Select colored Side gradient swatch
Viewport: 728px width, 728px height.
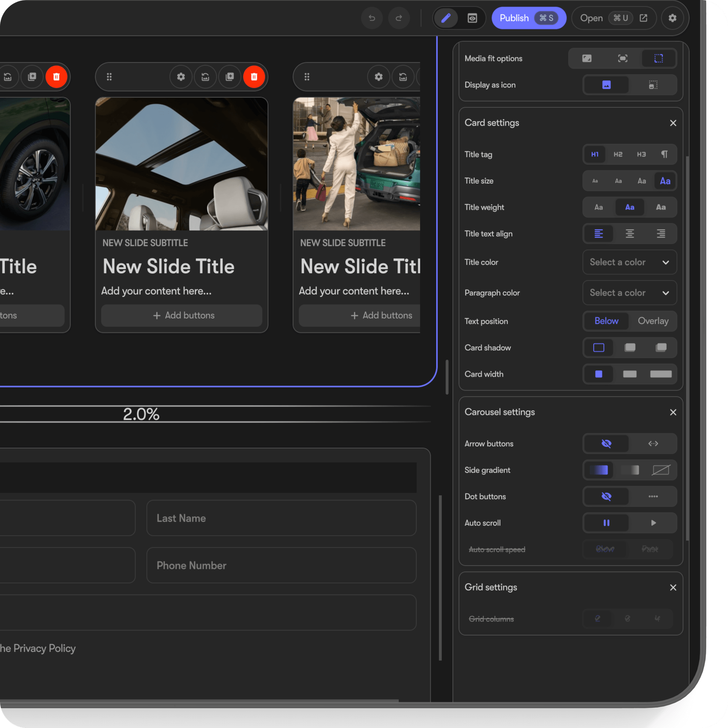click(598, 470)
